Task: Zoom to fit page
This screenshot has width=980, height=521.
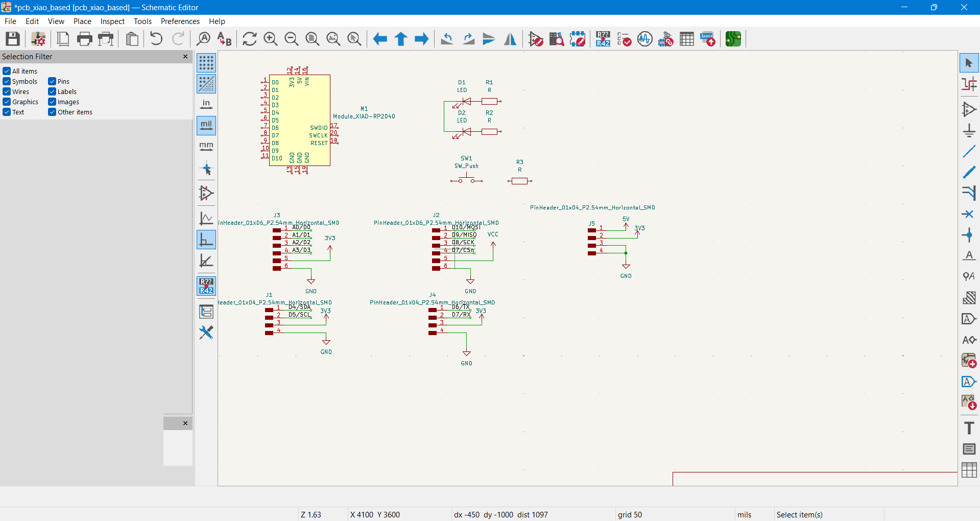Action: click(x=313, y=39)
